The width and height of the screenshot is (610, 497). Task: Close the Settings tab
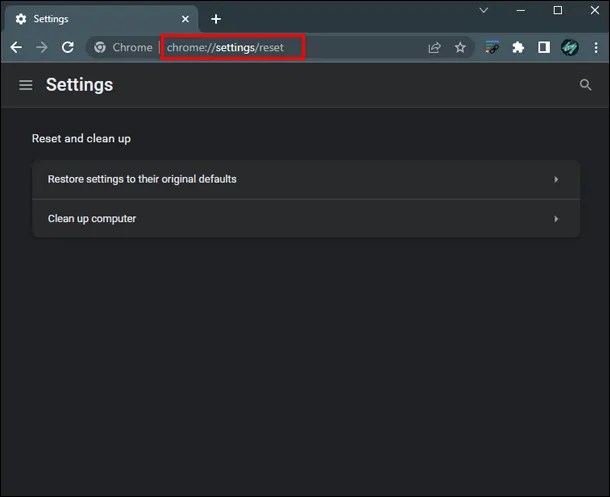coord(186,19)
